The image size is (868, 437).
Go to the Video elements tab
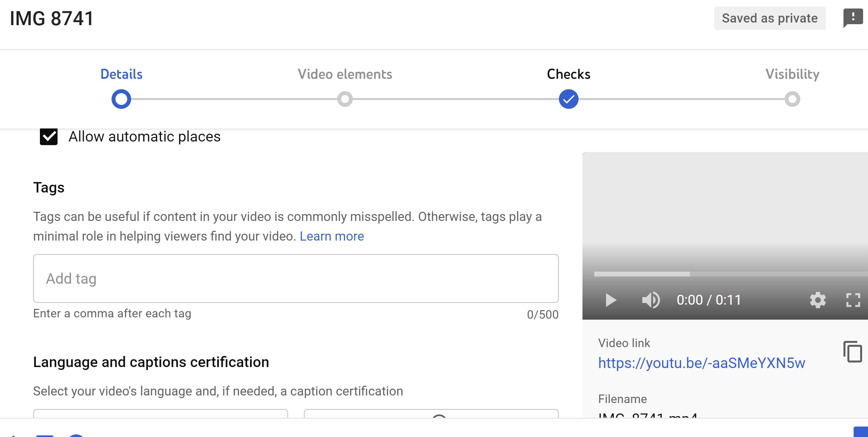(345, 74)
